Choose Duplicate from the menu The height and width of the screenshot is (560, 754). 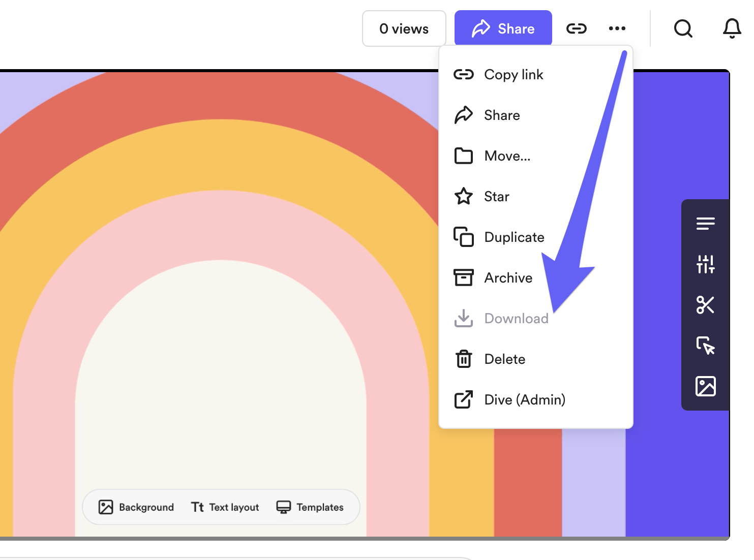[x=514, y=237]
